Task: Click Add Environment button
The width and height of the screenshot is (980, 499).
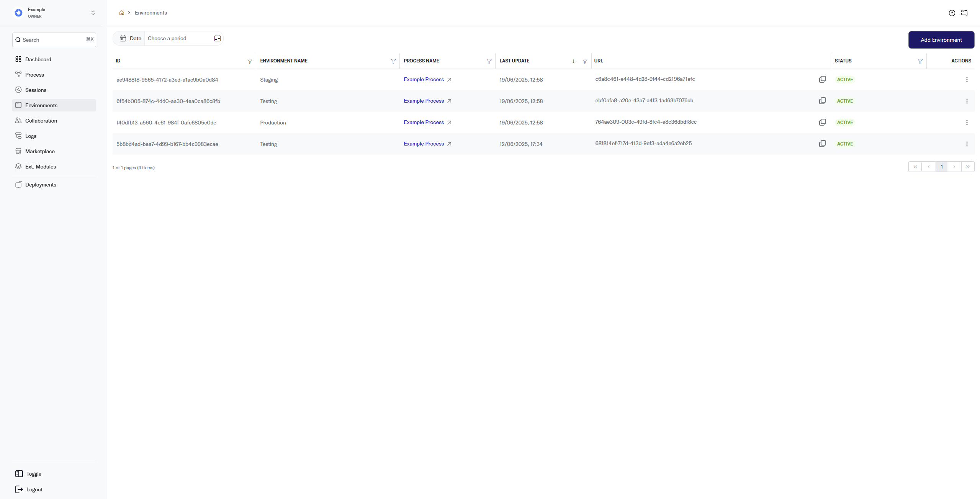Action: [x=941, y=40]
